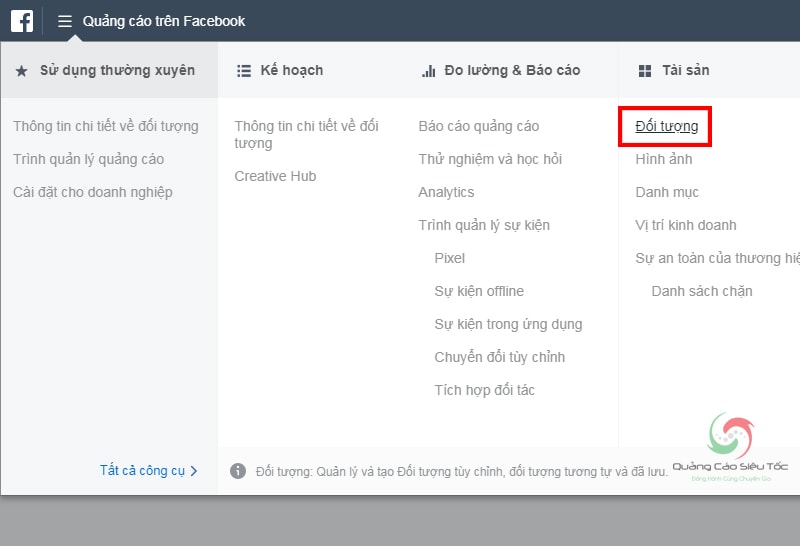Click the grid icon beside Tài sản
Screen dimensions: 800x546
tap(645, 70)
